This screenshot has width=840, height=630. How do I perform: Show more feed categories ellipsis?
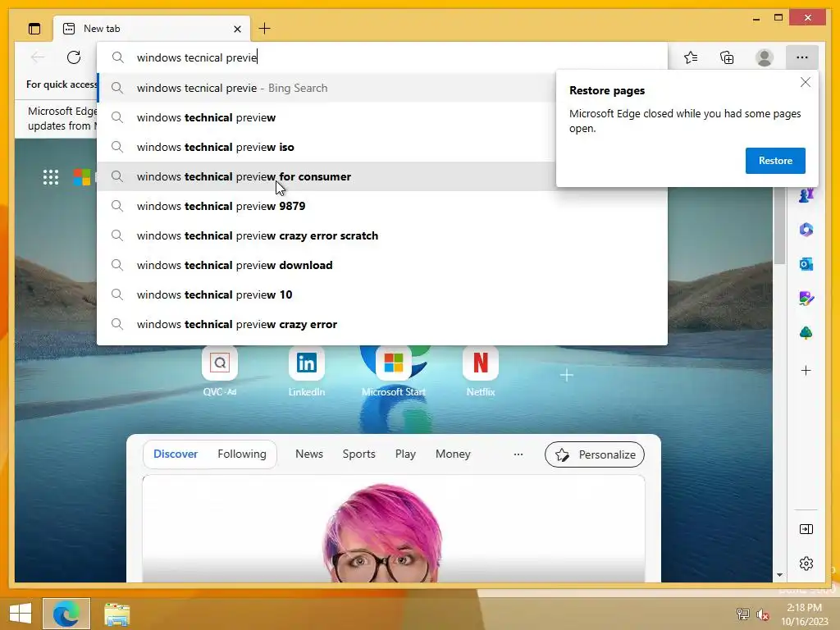click(x=518, y=454)
